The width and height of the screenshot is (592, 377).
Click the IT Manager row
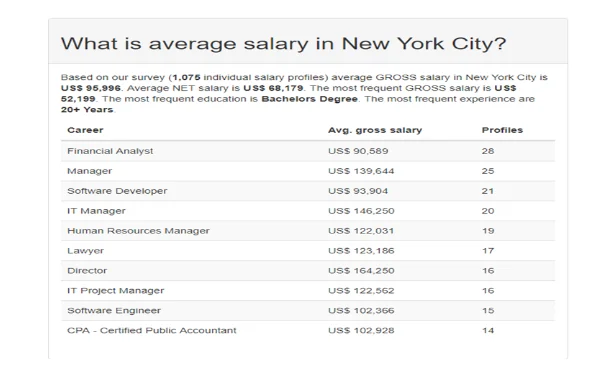308,211
